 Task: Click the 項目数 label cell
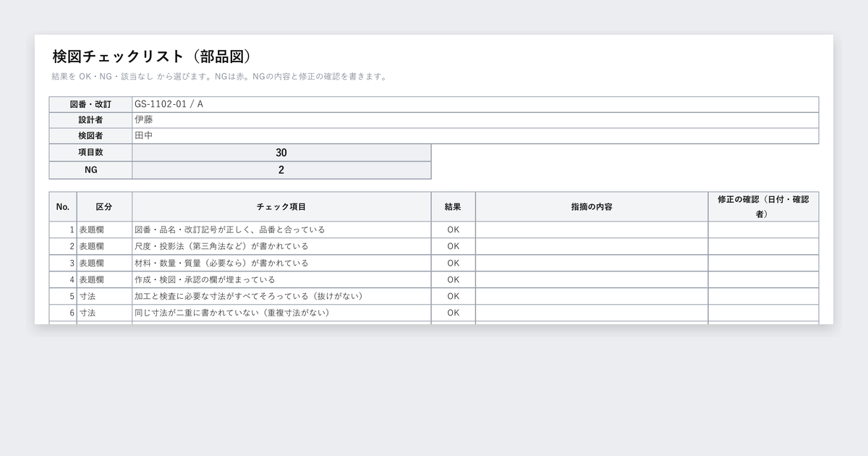pyautogui.click(x=90, y=153)
